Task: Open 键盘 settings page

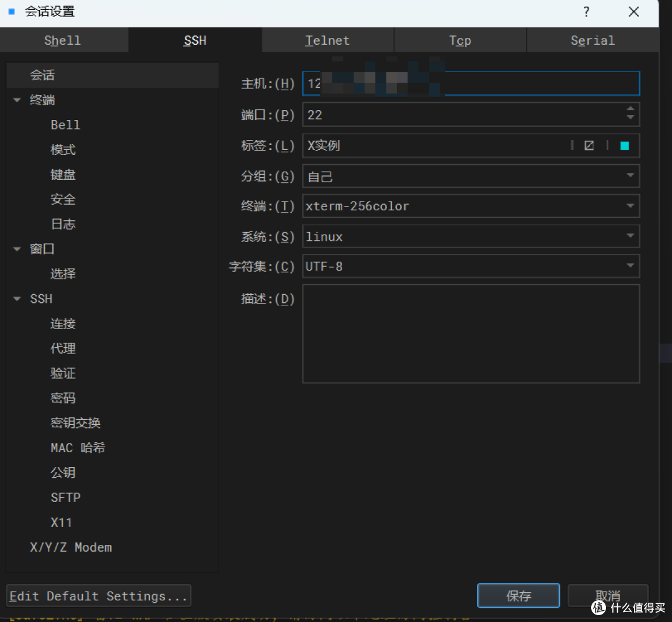Action: pyautogui.click(x=63, y=175)
